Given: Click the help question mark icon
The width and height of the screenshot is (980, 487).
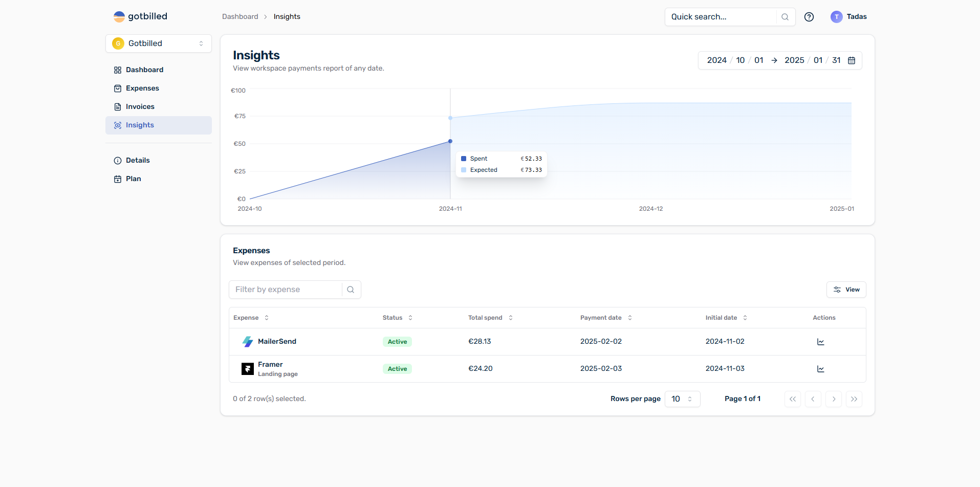Looking at the screenshot, I should [809, 17].
